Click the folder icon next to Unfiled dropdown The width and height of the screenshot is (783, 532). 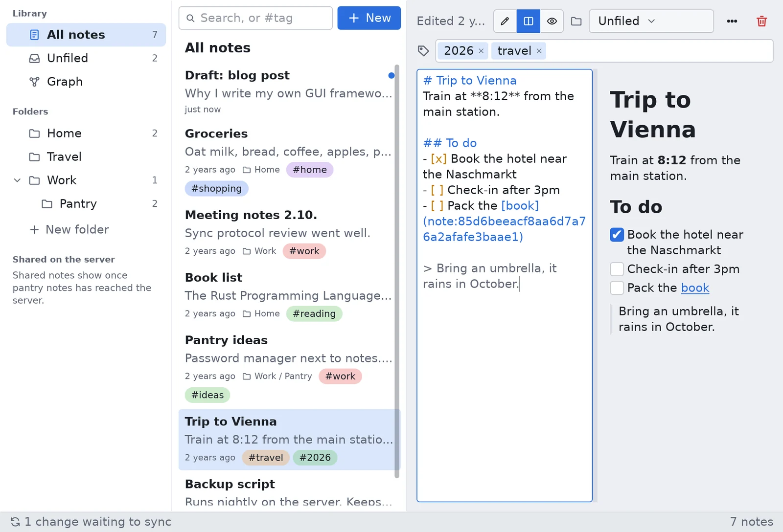tap(576, 21)
